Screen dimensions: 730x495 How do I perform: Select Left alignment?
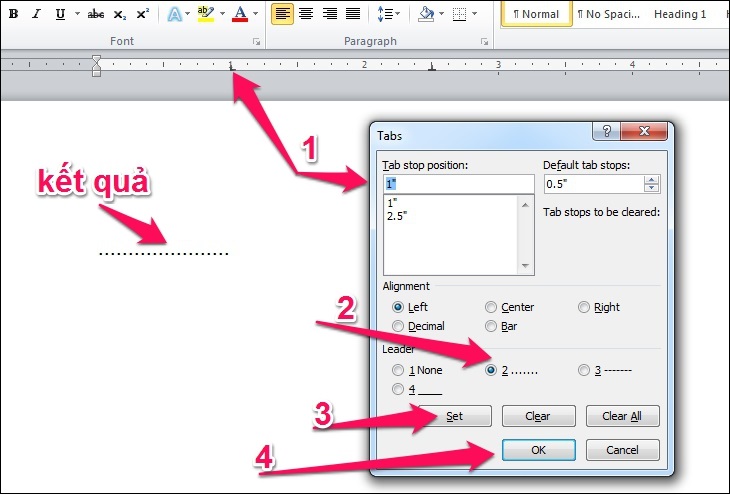point(410,307)
